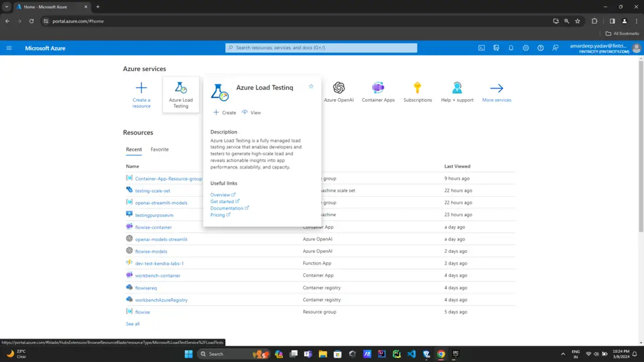Switch to the Recent resources tab
Screen dimensions: 644x362
point(134,150)
